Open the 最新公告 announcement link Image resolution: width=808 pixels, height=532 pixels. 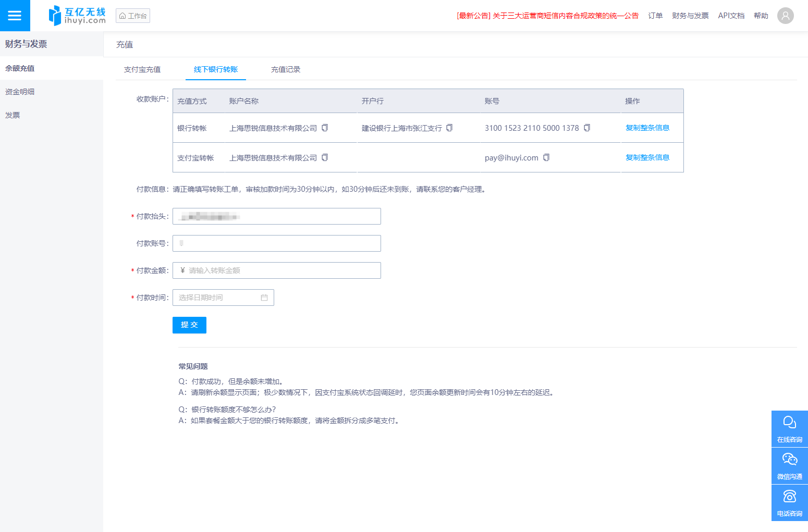point(547,16)
